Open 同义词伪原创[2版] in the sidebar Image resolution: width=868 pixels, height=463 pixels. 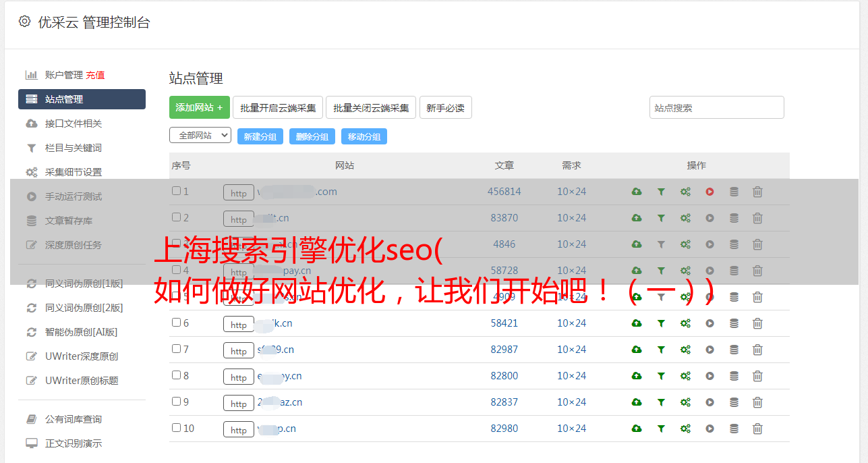tap(84, 308)
